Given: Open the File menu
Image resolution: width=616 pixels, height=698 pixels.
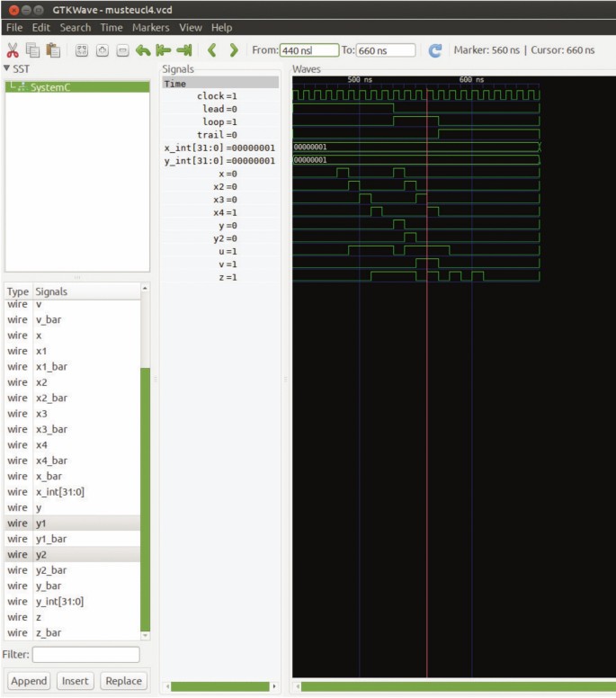Looking at the screenshot, I should pyautogui.click(x=14, y=28).
